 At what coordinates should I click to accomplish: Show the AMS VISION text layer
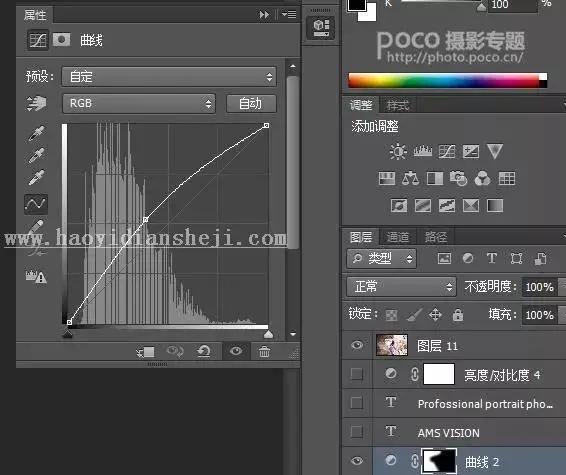tap(357, 431)
